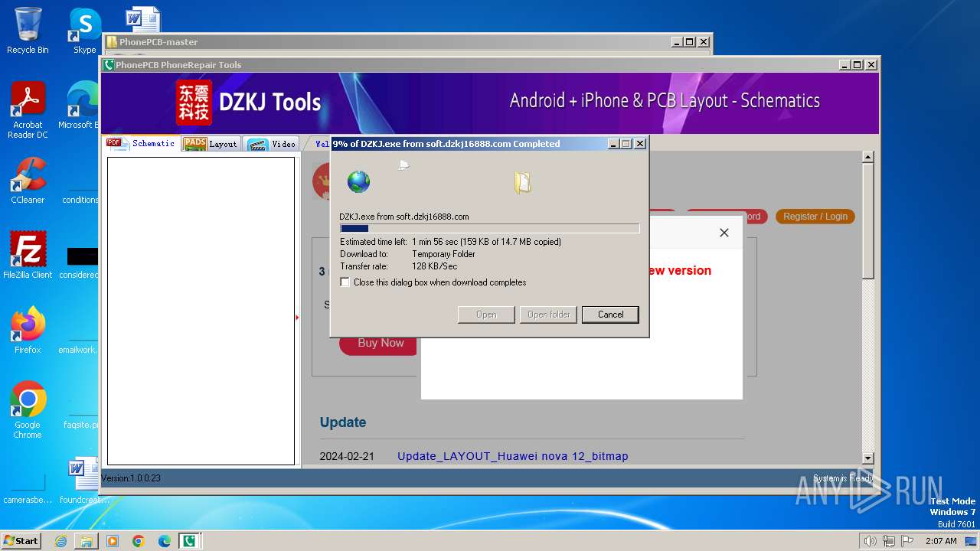Open Action Center flag in system tray
This screenshot has height=551, width=980.
coord(907,541)
